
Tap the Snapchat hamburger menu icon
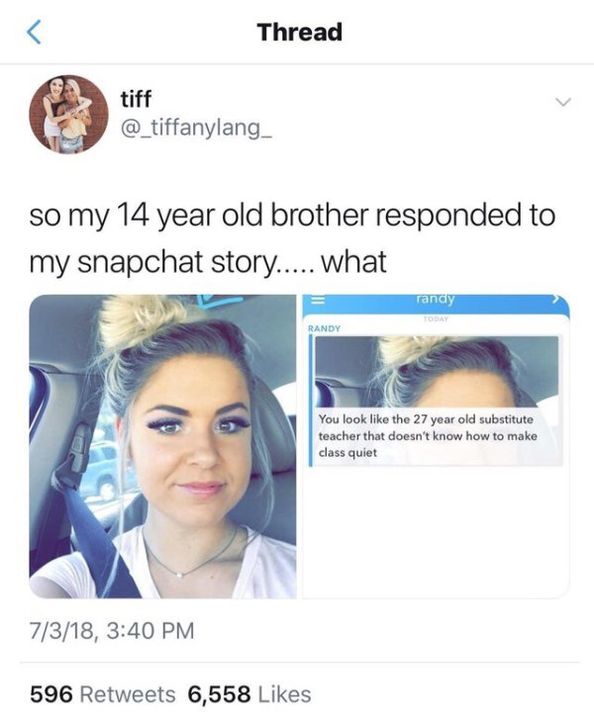click(x=316, y=300)
